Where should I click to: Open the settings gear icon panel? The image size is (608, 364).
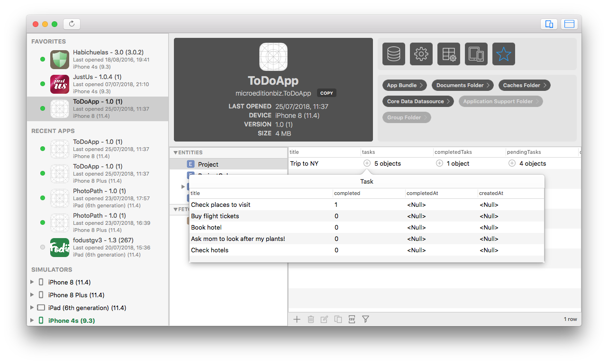point(421,54)
